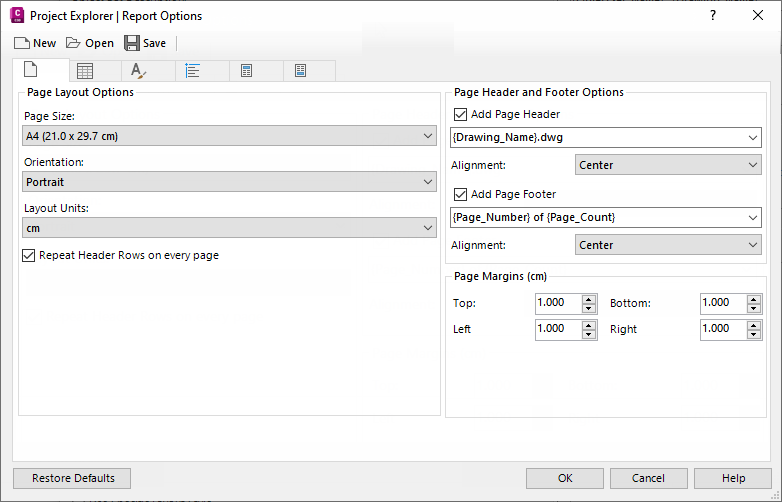Disable Repeat Header Rows on every page
Viewport: 782px width, 502px height.
point(28,256)
